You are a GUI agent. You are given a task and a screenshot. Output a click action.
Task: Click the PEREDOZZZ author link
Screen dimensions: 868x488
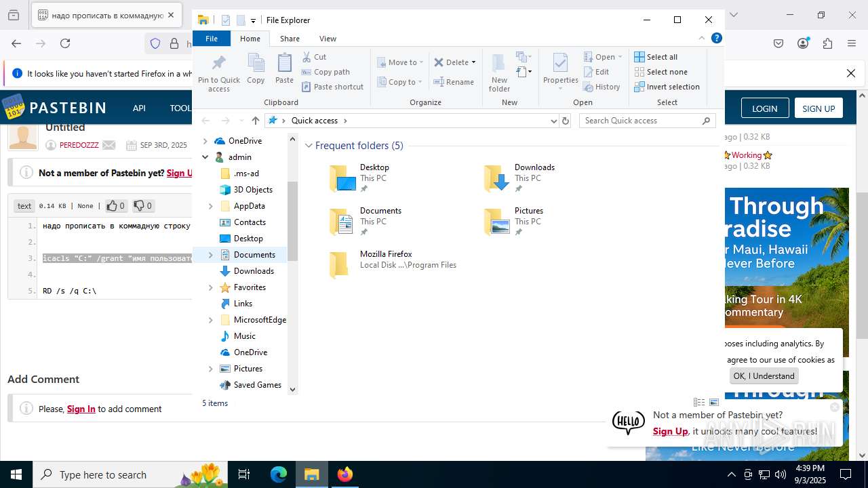(x=79, y=145)
